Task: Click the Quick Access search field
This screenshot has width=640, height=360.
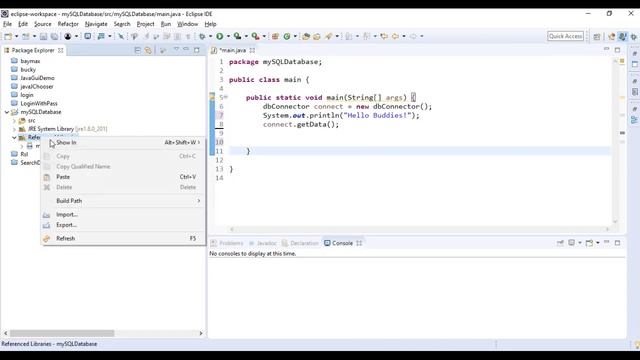Action: (x=565, y=36)
